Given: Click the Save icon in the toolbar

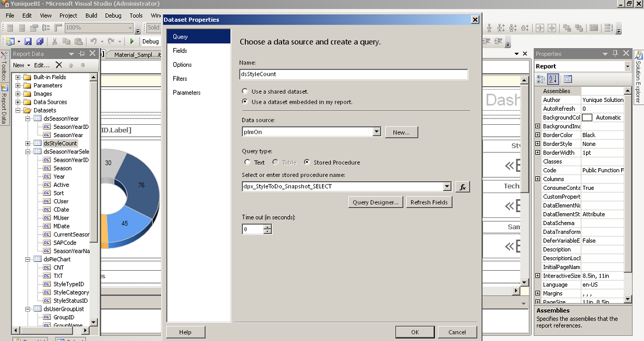Looking at the screenshot, I should pyautogui.click(x=28, y=42).
